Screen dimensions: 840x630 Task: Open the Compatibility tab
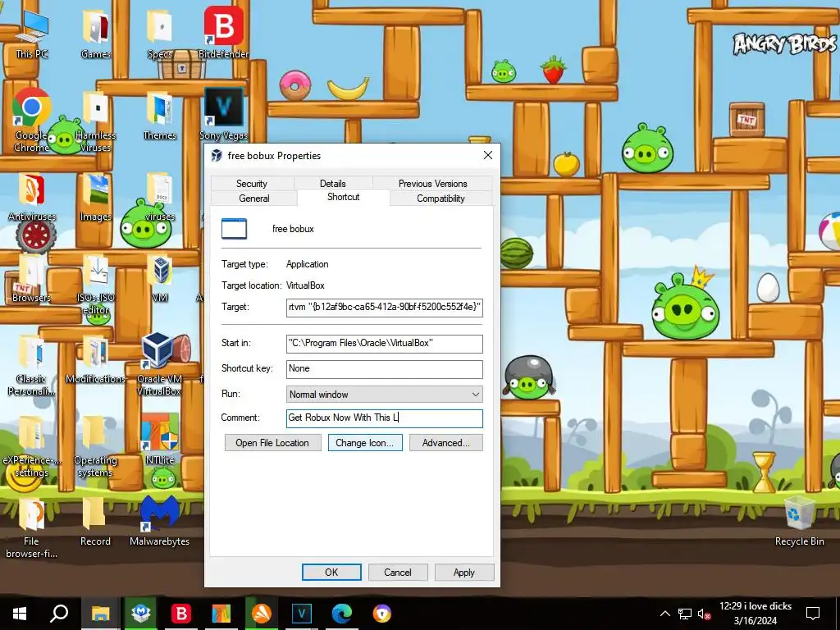coord(441,199)
